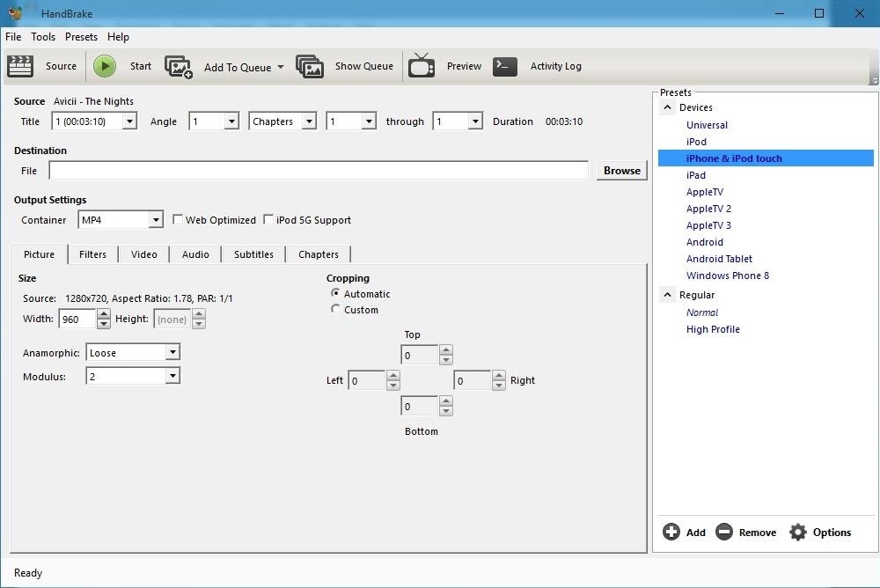Image resolution: width=880 pixels, height=588 pixels.
Task: Click the Browse button
Action: tap(622, 171)
